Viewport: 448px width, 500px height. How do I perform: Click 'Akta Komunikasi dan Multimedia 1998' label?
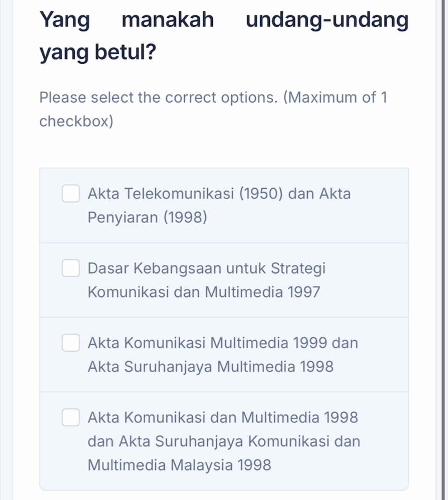coord(223,417)
